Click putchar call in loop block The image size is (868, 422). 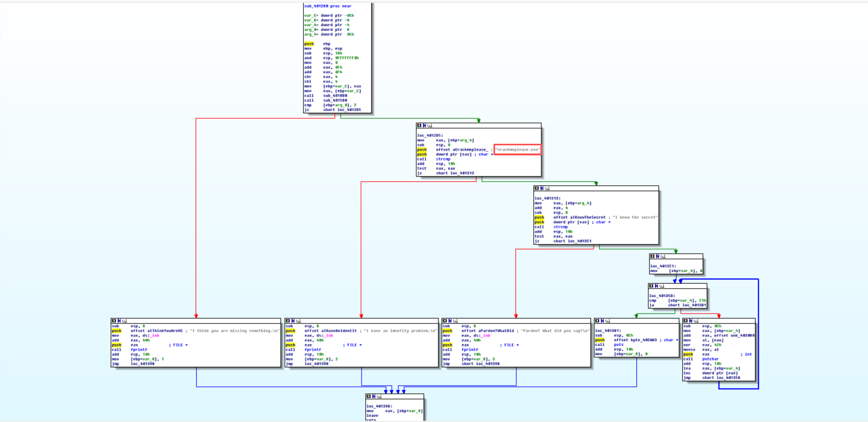tap(710, 359)
